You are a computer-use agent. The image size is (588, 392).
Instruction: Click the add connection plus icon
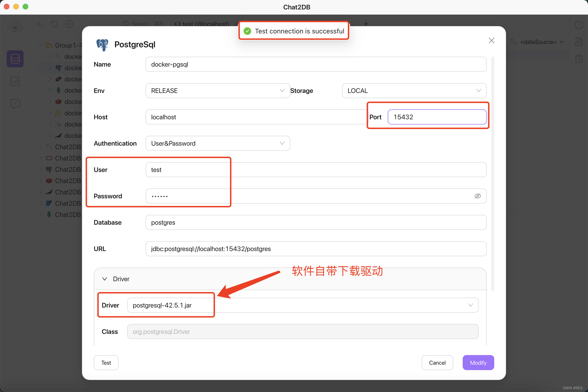(39, 24)
